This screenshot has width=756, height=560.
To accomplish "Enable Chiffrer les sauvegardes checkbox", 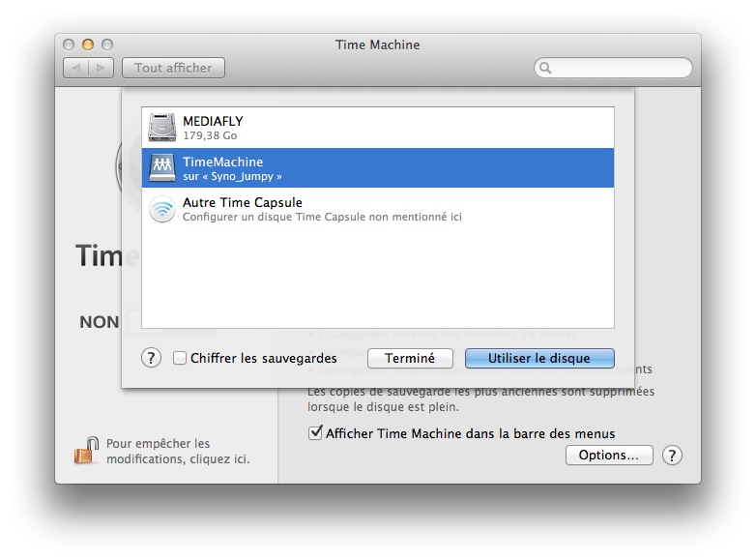I will [x=180, y=358].
